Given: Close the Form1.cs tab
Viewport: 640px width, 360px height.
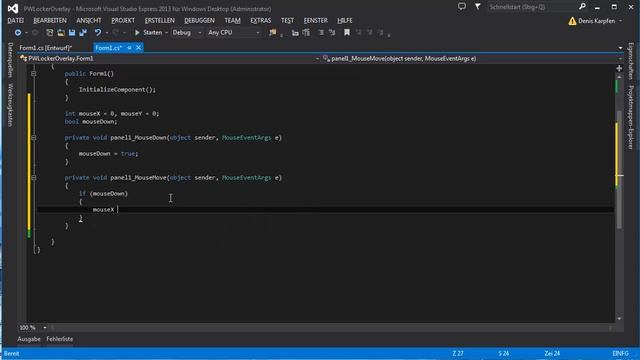Looking at the screenshot, I should tap(138, 48).
